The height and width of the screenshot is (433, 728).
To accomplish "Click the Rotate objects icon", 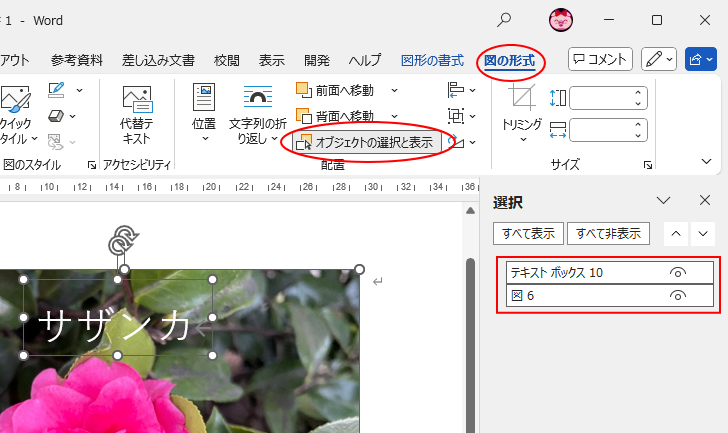I will click(457, 142).
